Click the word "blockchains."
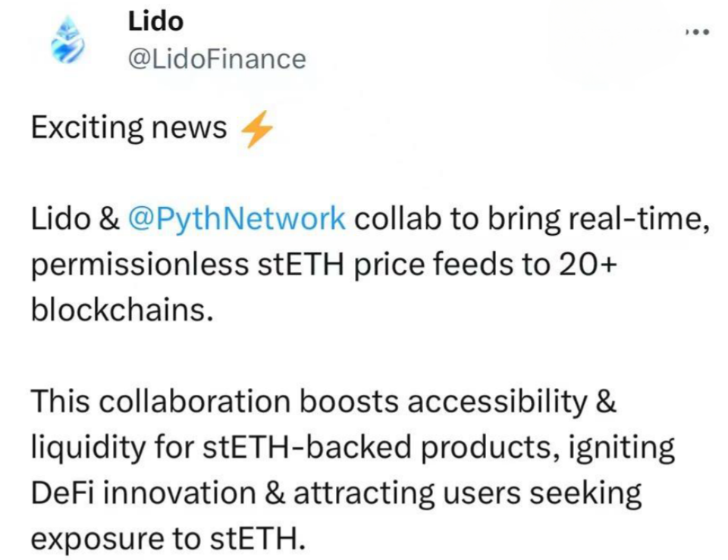This screenshot has height=560, width=728. 118,311
